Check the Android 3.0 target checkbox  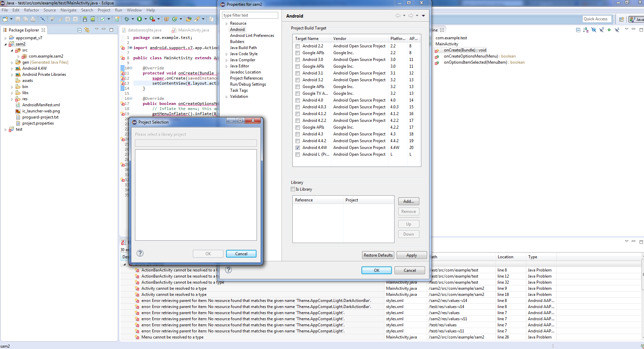(x=297, y=60)
